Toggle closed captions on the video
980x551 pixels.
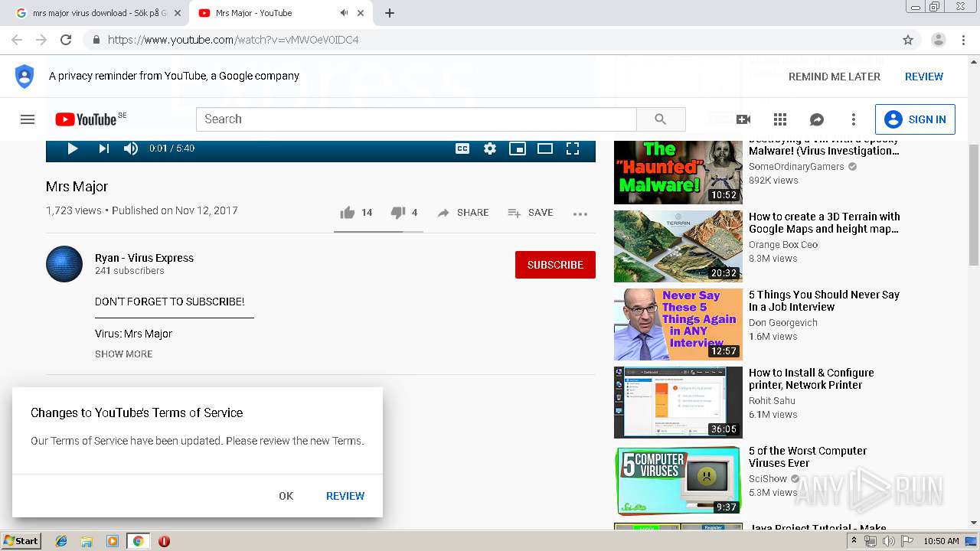(462, 148)
